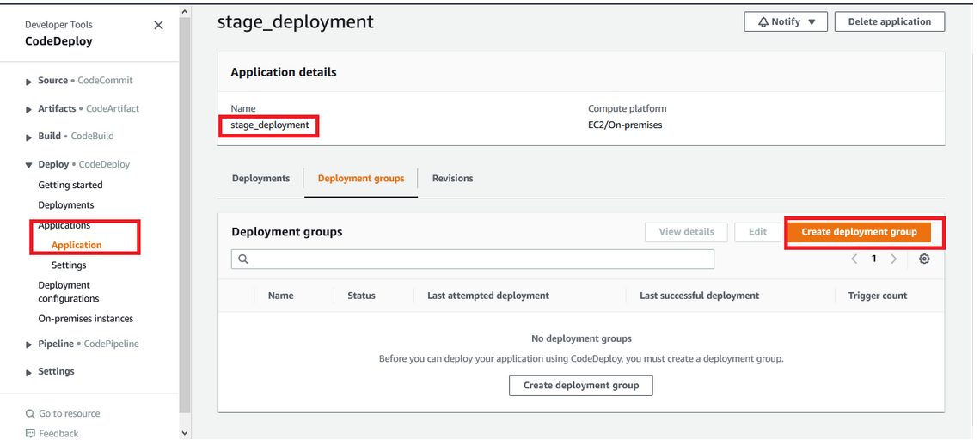Open the Notify dropdown menu

click(x=786, y=21)
